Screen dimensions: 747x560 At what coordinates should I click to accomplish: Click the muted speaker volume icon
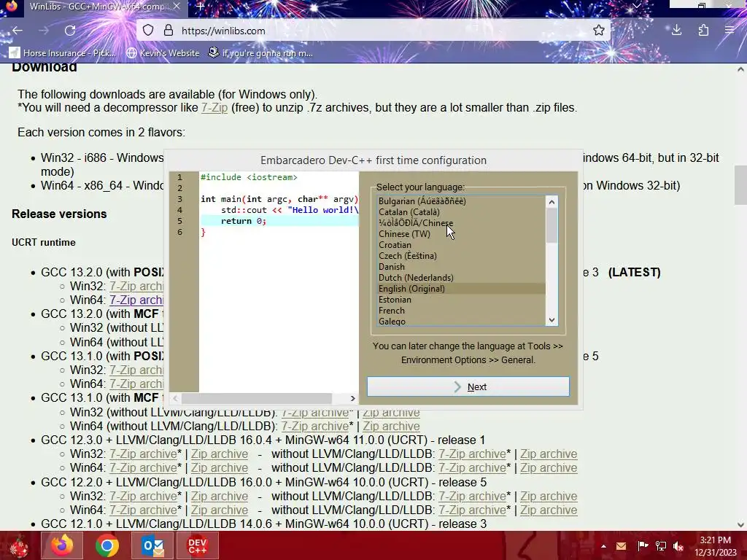pyautogui.click(x=678, y=546)
